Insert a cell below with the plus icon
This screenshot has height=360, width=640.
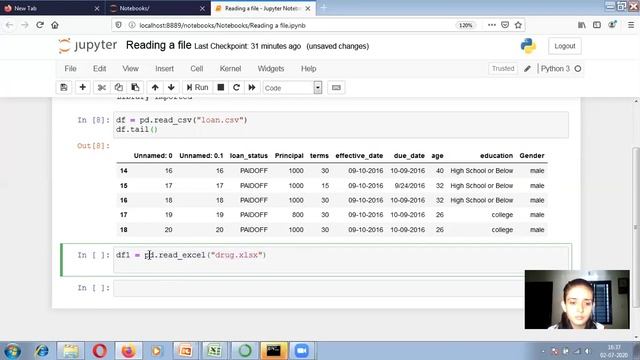click(82, 87)
